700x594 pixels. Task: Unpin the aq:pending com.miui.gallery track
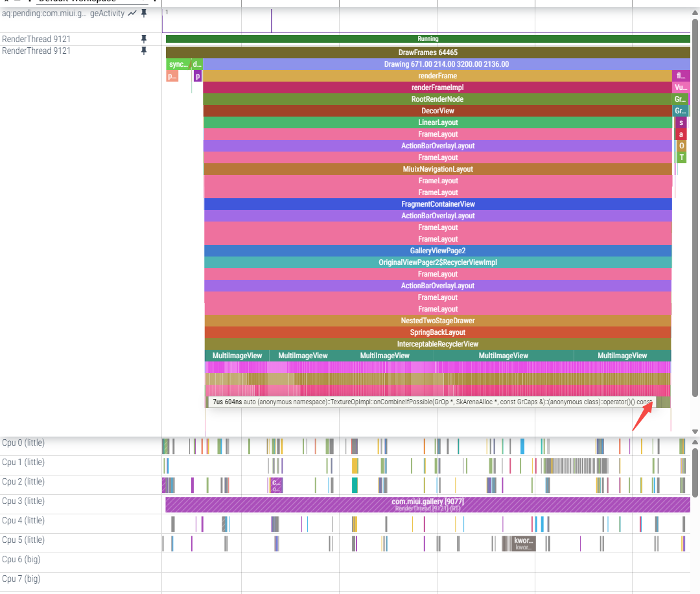[144, 14]
